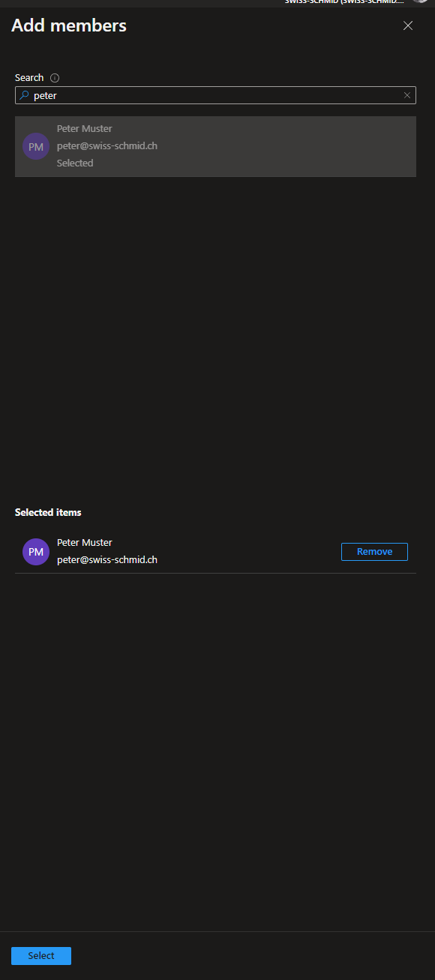Close the Add members panel
The image size is (435, 980).
click(x=408, y=25)
